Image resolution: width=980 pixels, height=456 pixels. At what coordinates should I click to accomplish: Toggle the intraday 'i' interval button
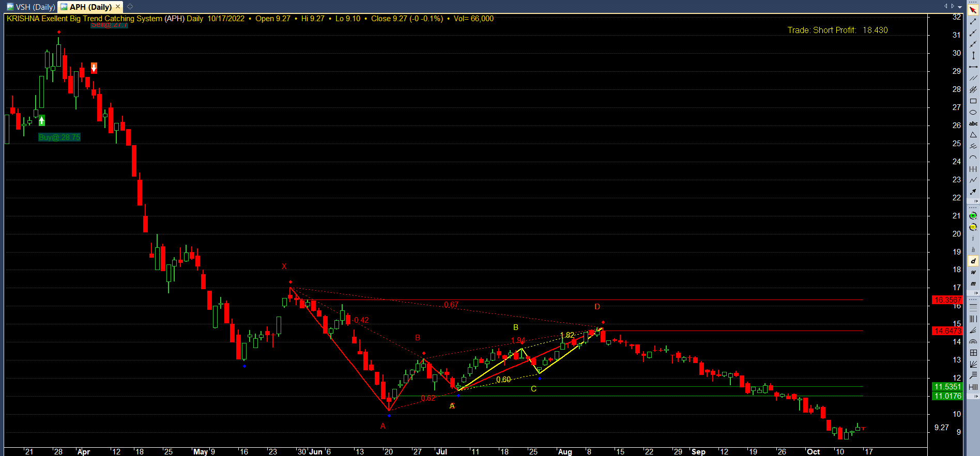pos(973,239)
